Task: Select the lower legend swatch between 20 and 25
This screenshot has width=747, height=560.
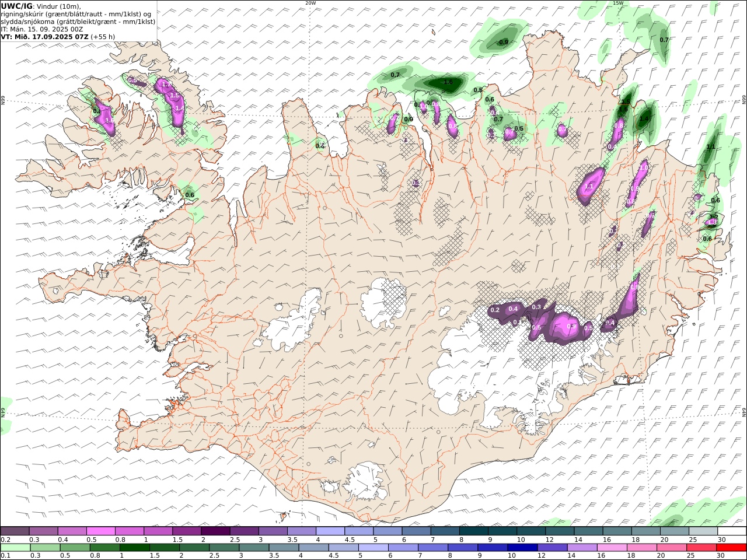Action: click(672, 547)
